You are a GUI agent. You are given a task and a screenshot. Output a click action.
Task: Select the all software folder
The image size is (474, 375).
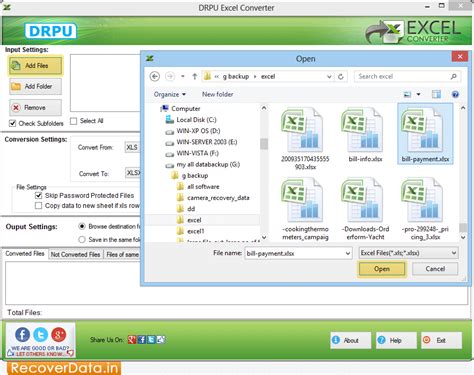[x=198, y=187]
